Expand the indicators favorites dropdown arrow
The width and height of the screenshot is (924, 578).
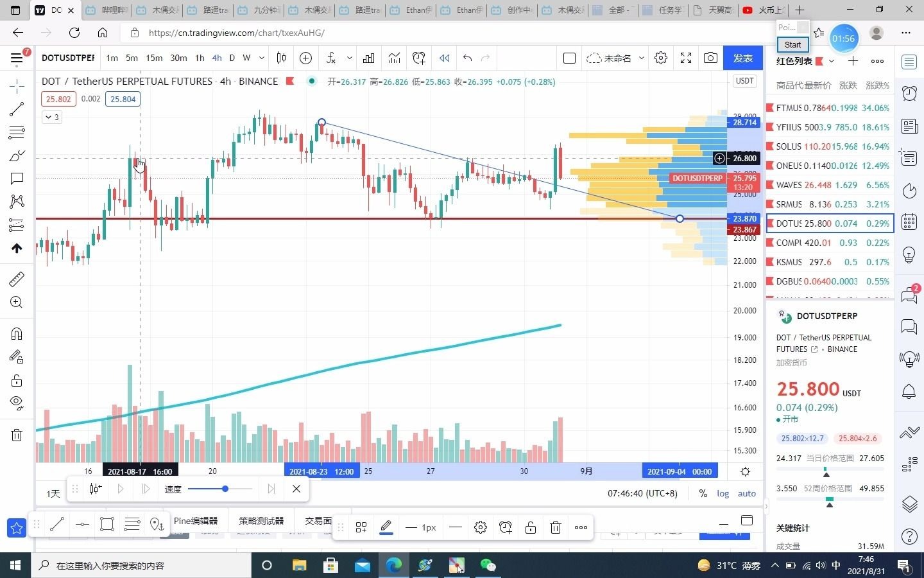[349, 58]
